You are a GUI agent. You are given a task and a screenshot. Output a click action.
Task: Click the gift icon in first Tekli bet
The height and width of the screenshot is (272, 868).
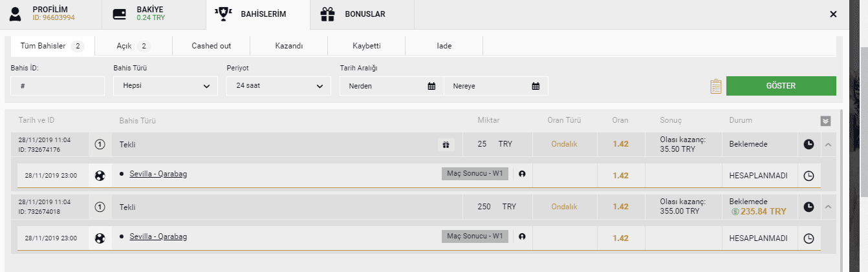[446, 145]
